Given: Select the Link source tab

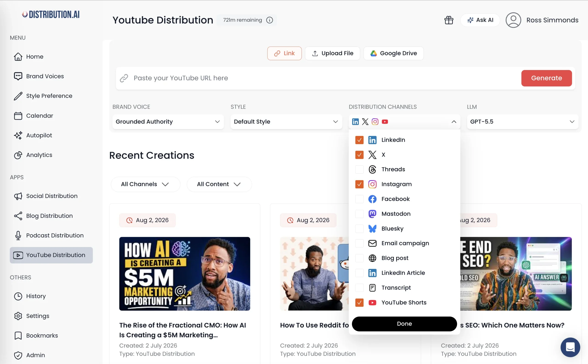Looking at the screenshot, I should pos(284,53).
